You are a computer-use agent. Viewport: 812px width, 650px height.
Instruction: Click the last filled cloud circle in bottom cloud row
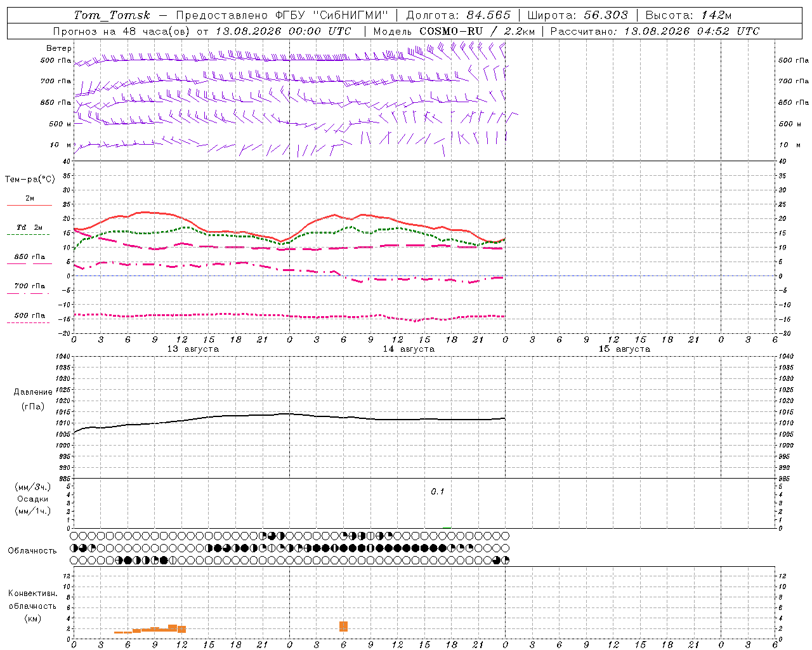click(505, 560)
